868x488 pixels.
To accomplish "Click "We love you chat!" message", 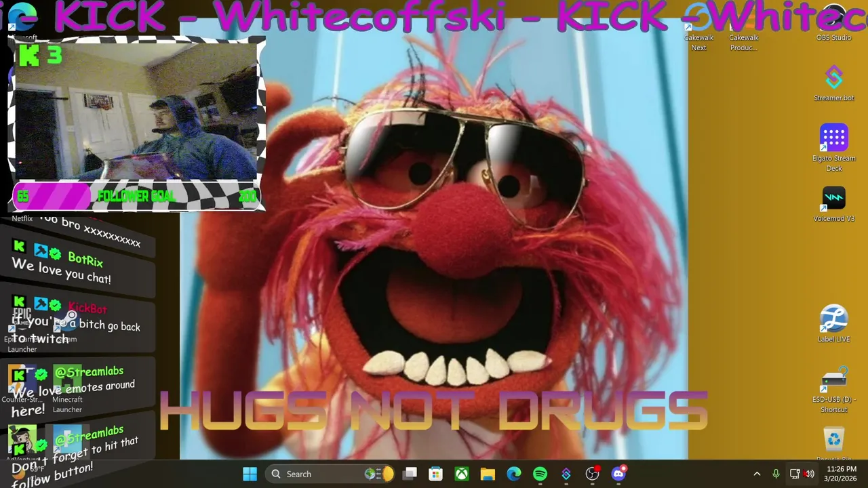I will (x=61, y=271).
